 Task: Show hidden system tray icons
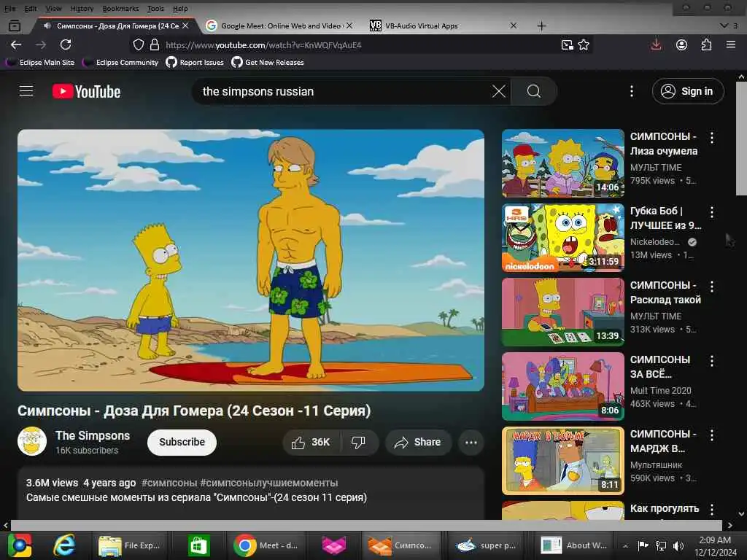tap(625, 546)
